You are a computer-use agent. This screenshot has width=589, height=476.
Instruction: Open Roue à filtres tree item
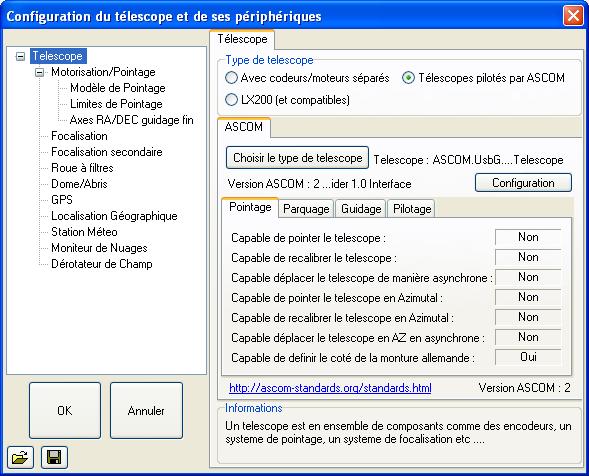[82, 168]
